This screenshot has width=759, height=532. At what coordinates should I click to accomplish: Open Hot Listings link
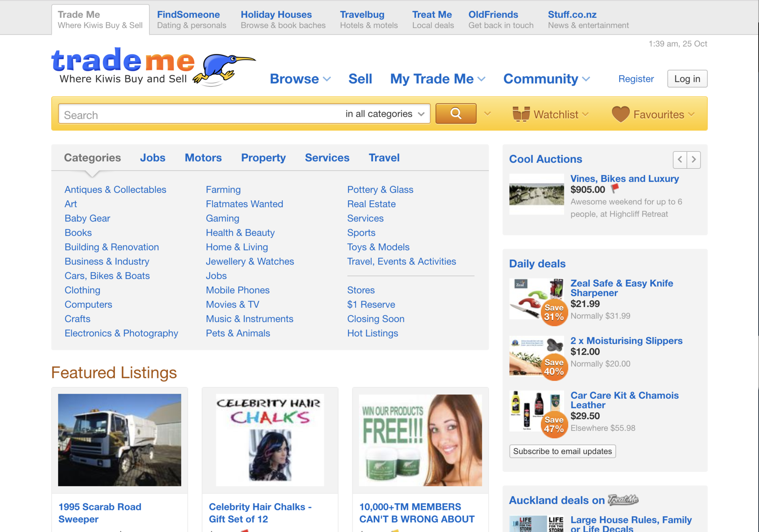[x=373, y=333]
